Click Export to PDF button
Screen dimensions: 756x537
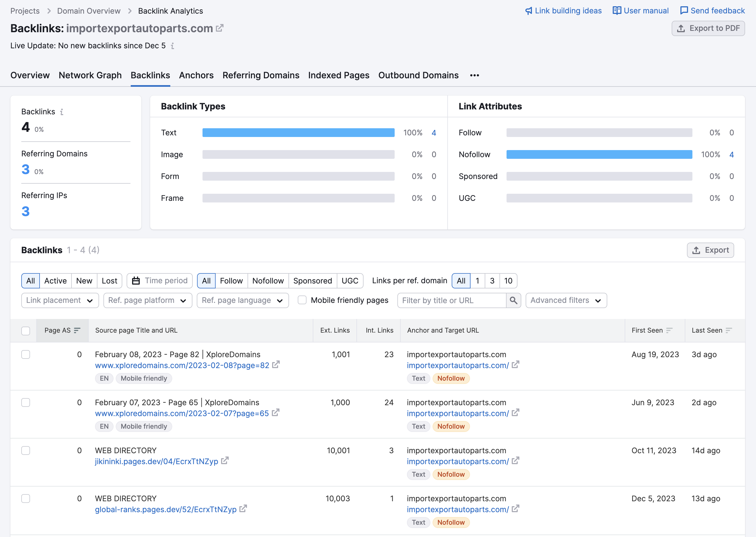coord(708,28)
